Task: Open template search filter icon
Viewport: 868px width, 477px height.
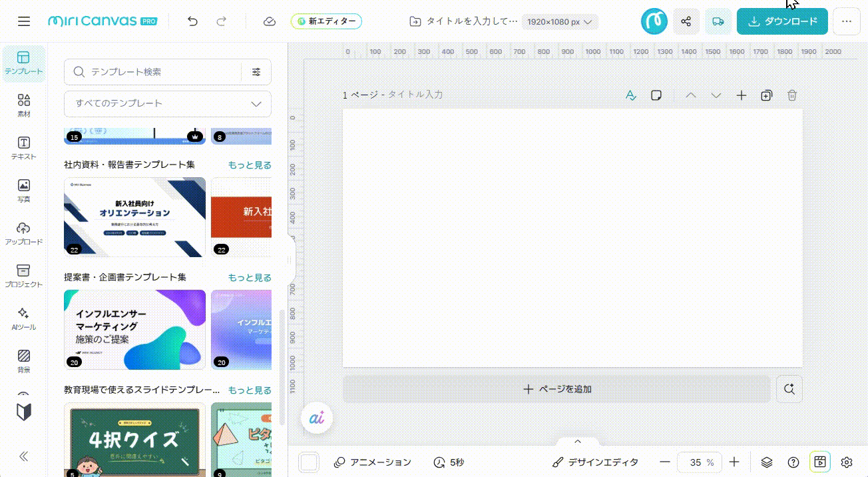Action: [256, 72]
